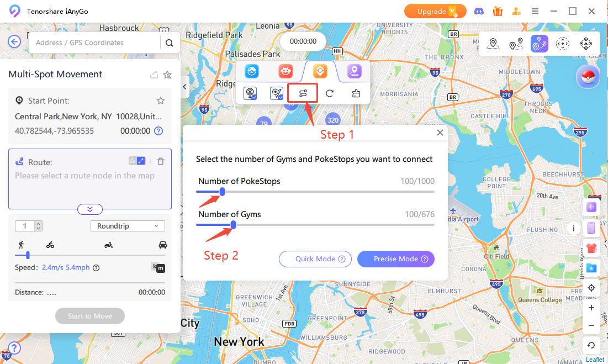This screenshot has height=364, width=608.
Task: Select the multi-spot movement mode icon
Action: (x=540, y=44)
